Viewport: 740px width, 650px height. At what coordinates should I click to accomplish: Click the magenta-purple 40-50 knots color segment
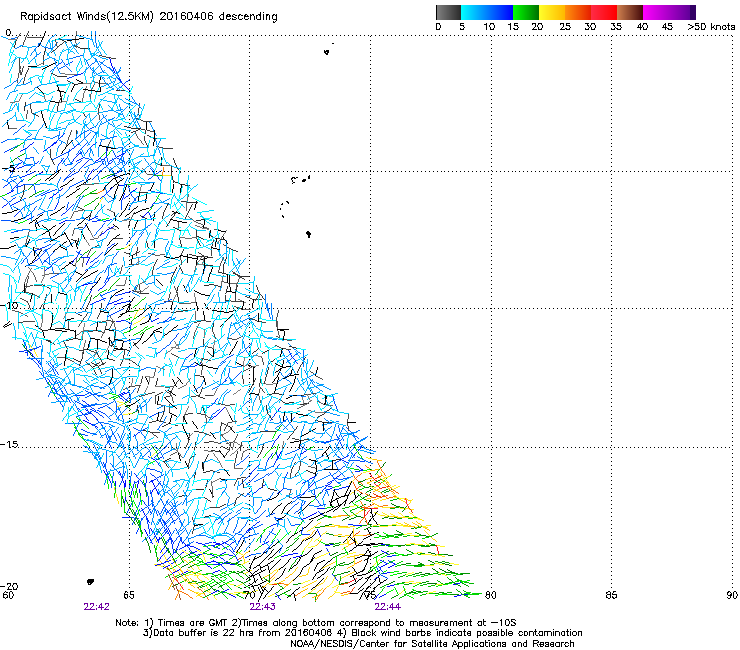tap(669, 12)
